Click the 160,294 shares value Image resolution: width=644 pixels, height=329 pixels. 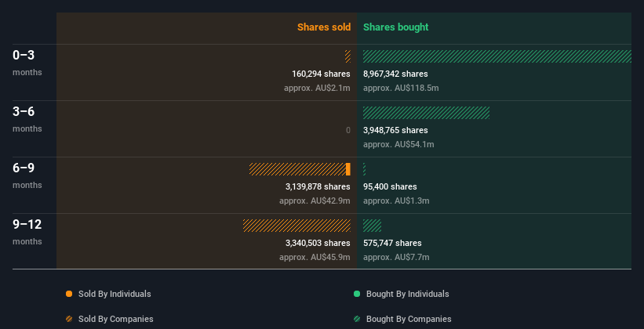click(x=321, y=74)
